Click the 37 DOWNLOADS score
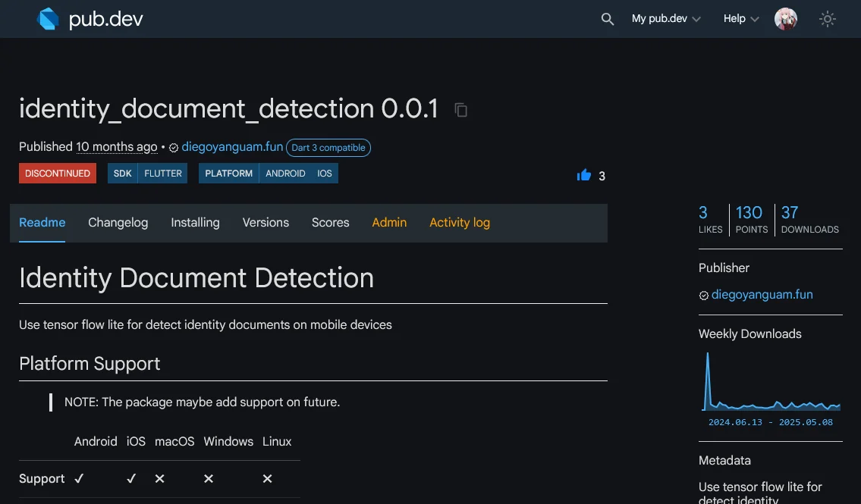 pos(810,220)
